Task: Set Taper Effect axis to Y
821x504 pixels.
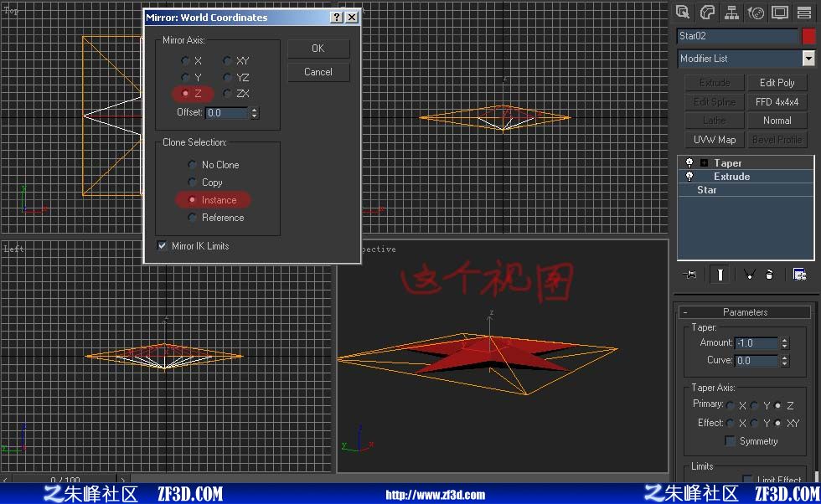Action: coord(754,423)
